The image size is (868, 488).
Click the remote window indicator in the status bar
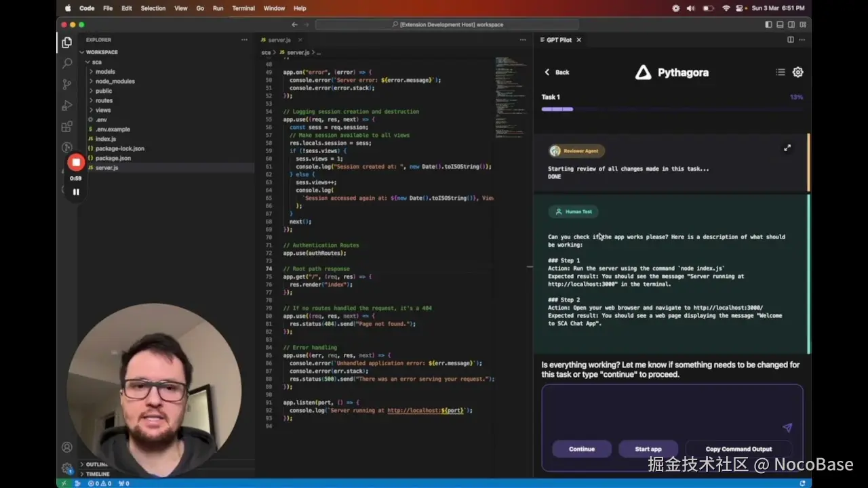pos(63,483)
